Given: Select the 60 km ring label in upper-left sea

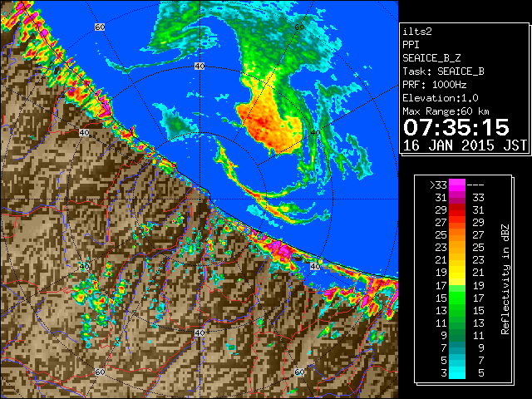Looking at the screenshot, I should pyautogui.click(x=100, y=27).
